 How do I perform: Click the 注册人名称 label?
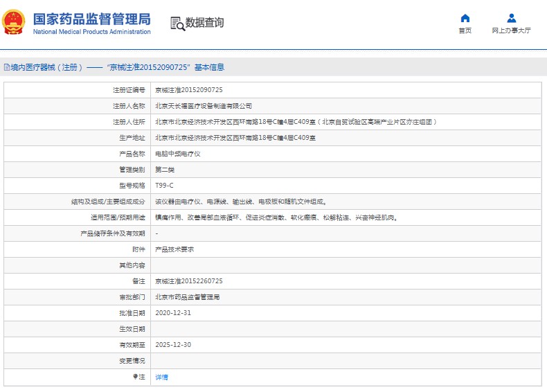point(129,106)
